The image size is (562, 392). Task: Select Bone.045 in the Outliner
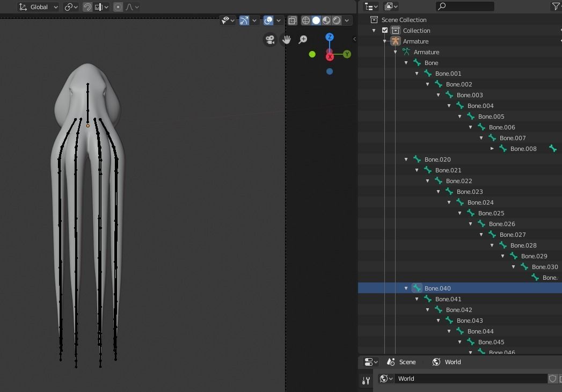491,342
